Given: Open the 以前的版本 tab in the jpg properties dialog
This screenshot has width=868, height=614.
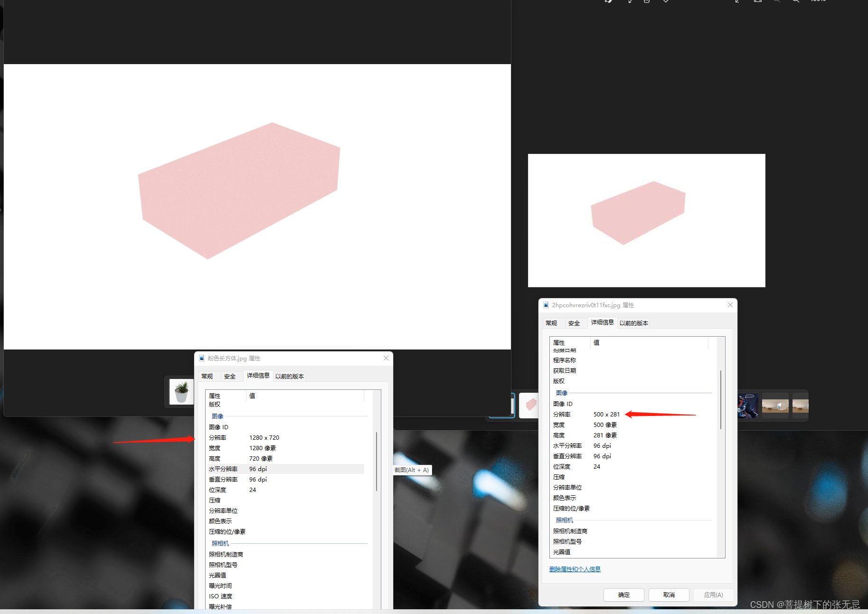Looking at the screenshot, I should [634, 322].
